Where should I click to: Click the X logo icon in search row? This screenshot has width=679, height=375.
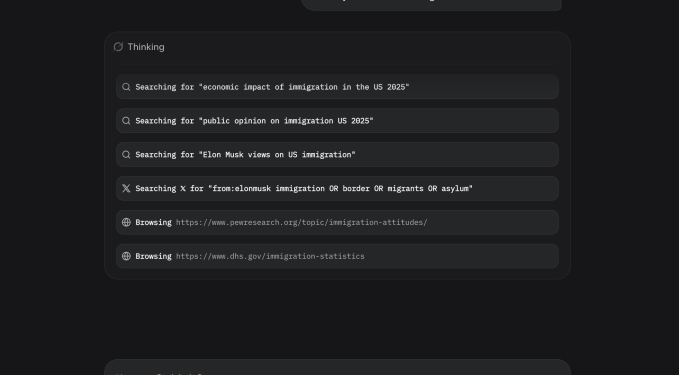(126, 188)
